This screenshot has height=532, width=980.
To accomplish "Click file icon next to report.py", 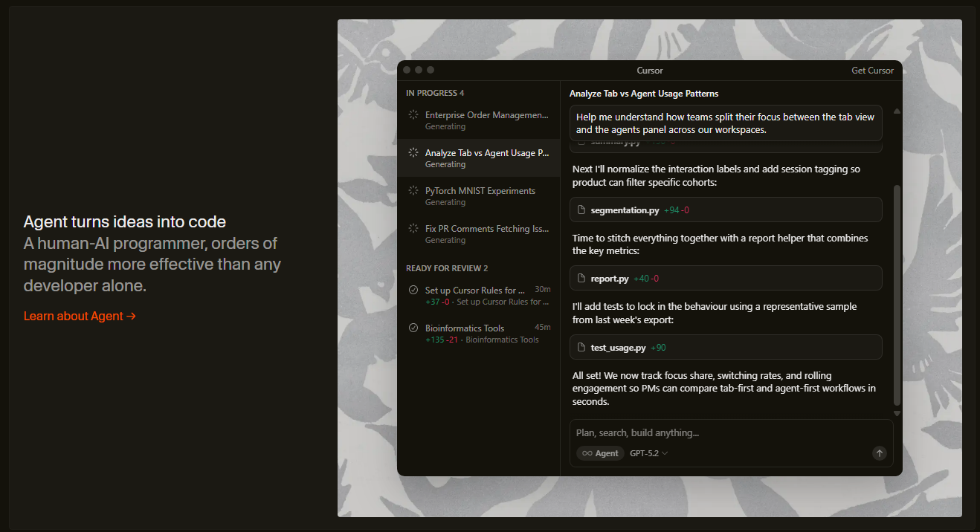I will pyautogui.click(x=582, y=279).
